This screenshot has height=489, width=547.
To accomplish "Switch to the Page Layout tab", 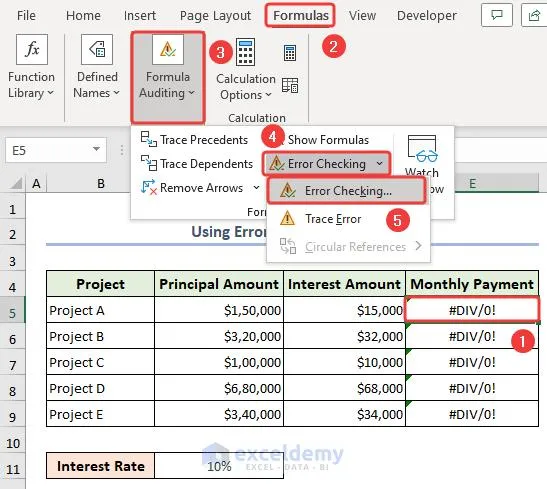I will 215,15.
